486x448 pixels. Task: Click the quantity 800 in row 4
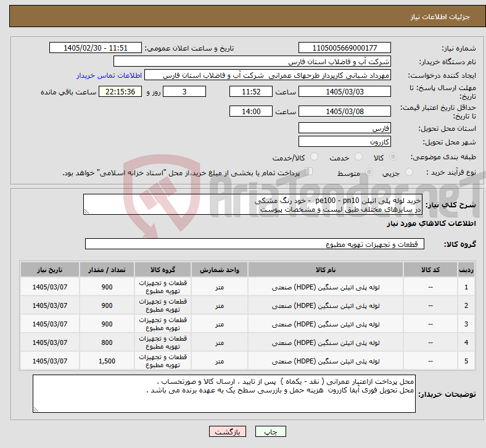coord(107,342)
